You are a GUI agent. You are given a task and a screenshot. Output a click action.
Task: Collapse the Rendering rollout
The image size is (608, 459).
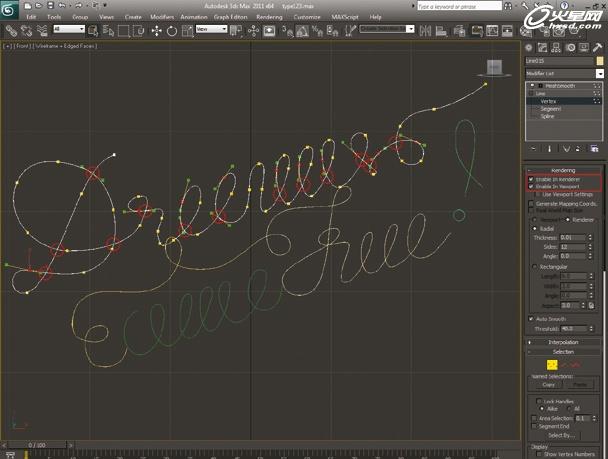click(563, 170)
